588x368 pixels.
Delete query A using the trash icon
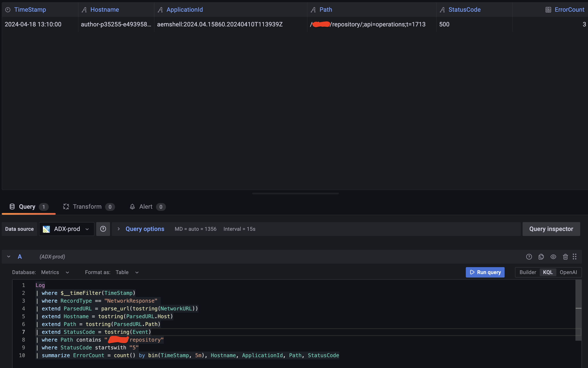[x=565, y=257]
